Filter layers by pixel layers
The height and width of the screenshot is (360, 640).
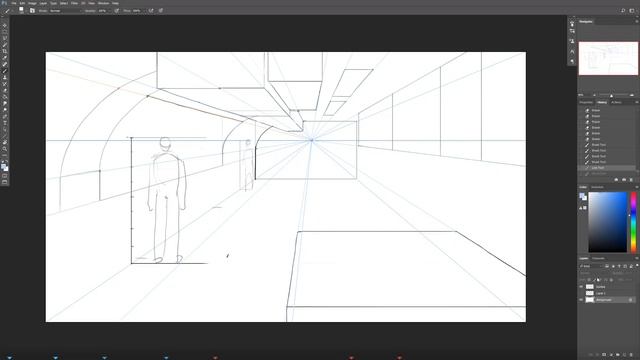[x=607, y=266]
